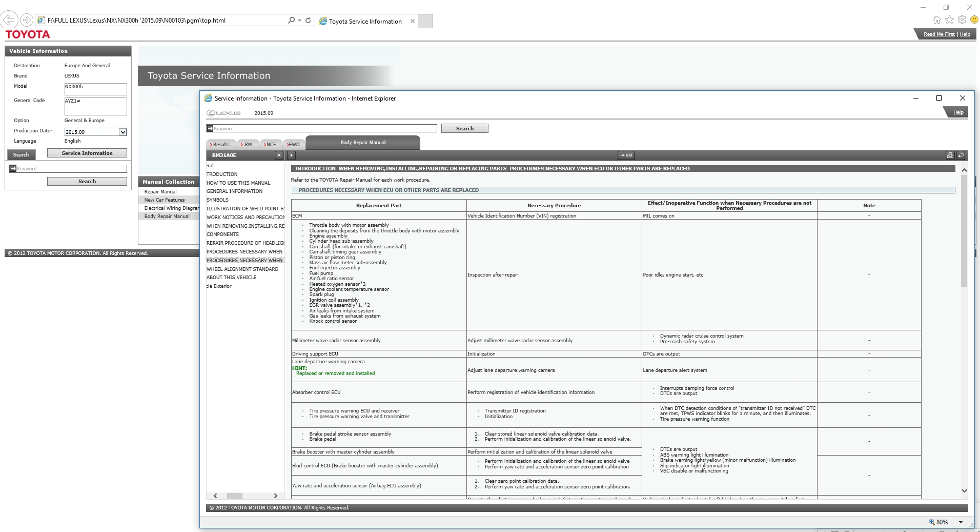Click Search button below left Keyword field

point(87,181)
